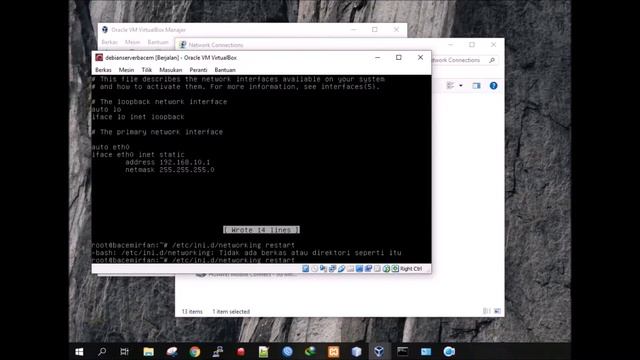640x360 pixels.
Task: Switch to details view in Network Connections status bar
Action: [x=486, y=311]
